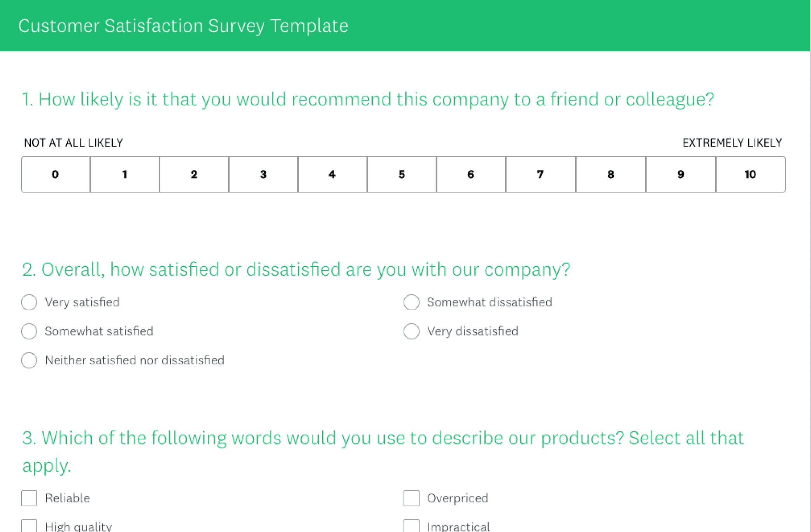Select rating 0 on the likelihood scale
Screen dimensions: 811x532
pyautogui.click(x=56, y=174)
